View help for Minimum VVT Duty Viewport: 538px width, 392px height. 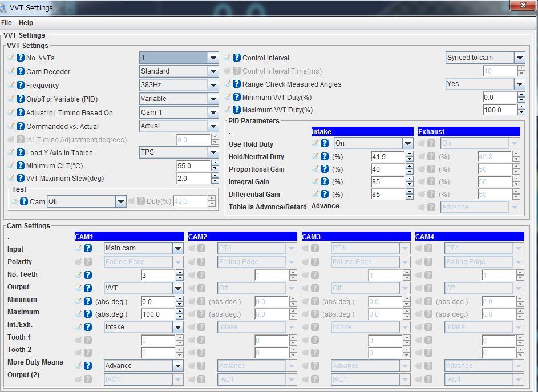(237, 97)
